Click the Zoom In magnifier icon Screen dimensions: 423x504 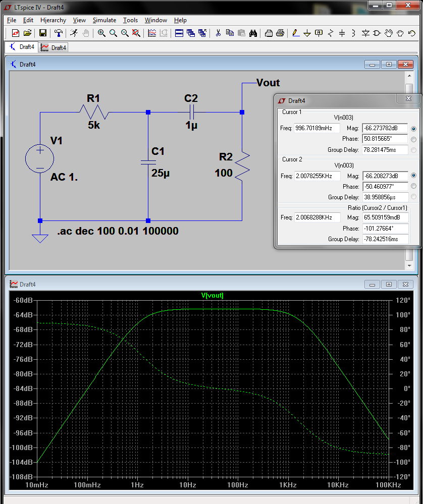point(101,33)
